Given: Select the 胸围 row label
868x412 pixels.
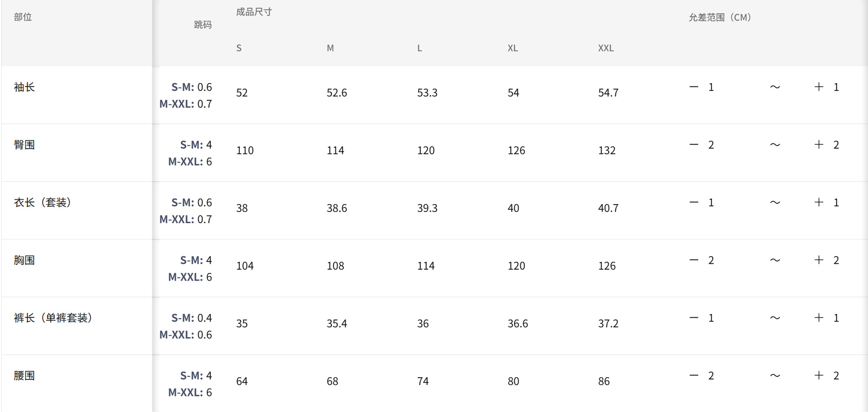Looking at the screenshot, I should click(24, 260).
